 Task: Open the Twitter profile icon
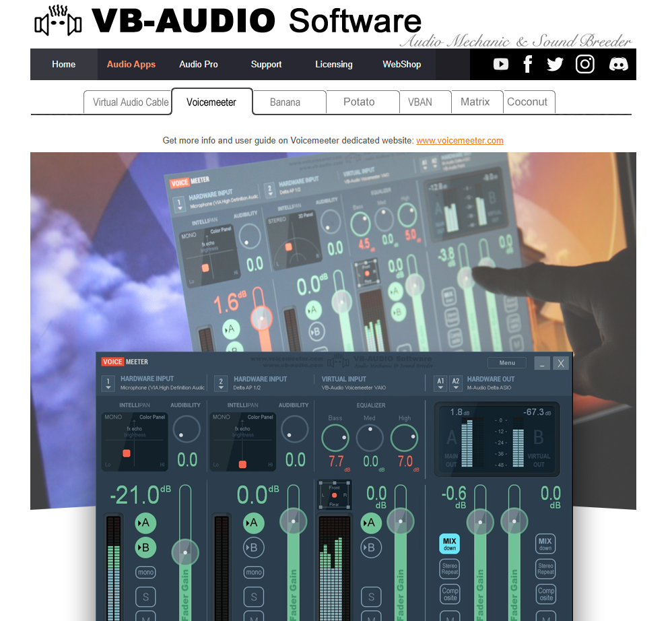pyautogui.click(x=555, y=64)
